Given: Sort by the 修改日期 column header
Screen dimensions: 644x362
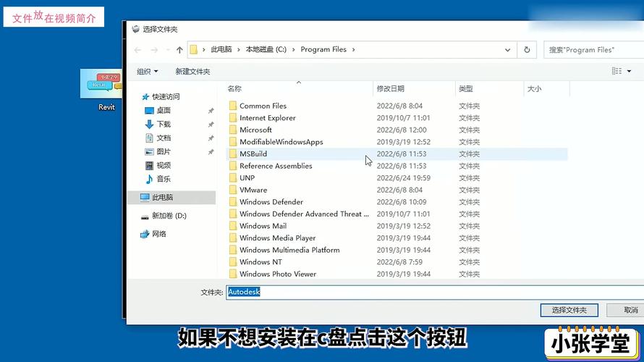Looking at the screenshot, I should point(390,88).
